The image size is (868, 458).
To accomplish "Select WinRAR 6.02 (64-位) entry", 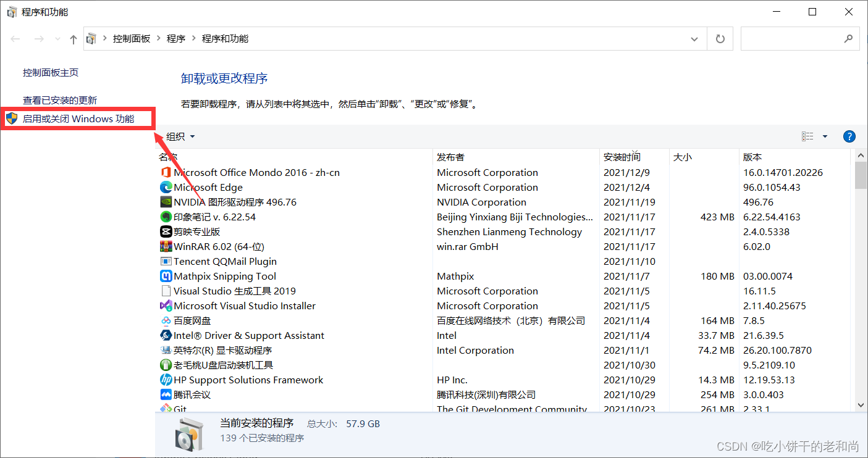I will pyautogui.click(x=219, y=246).
